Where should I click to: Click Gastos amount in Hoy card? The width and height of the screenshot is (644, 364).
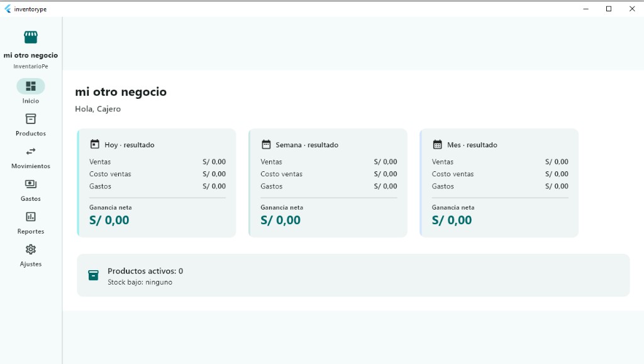pyautogui.click(x=214, y=186)
